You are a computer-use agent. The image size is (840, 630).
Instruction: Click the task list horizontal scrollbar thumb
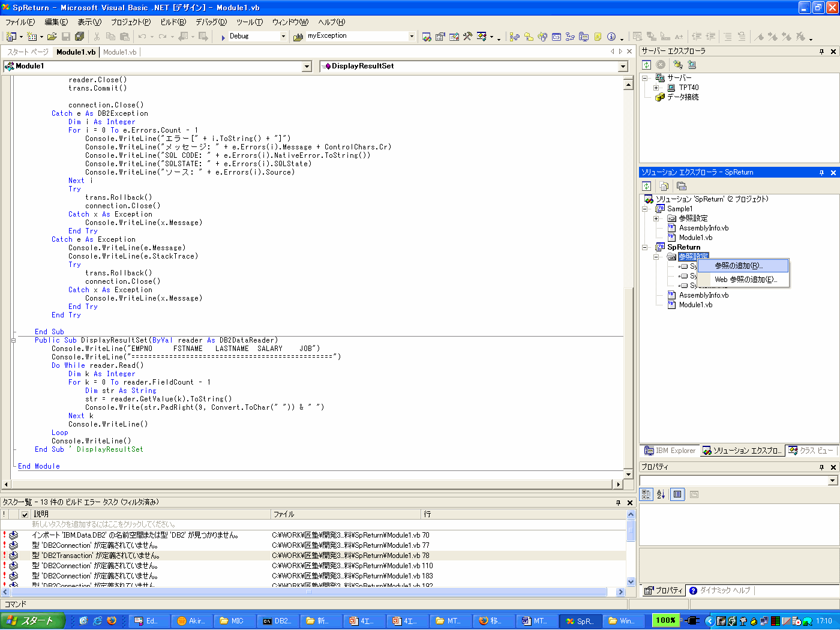[309, 592]
